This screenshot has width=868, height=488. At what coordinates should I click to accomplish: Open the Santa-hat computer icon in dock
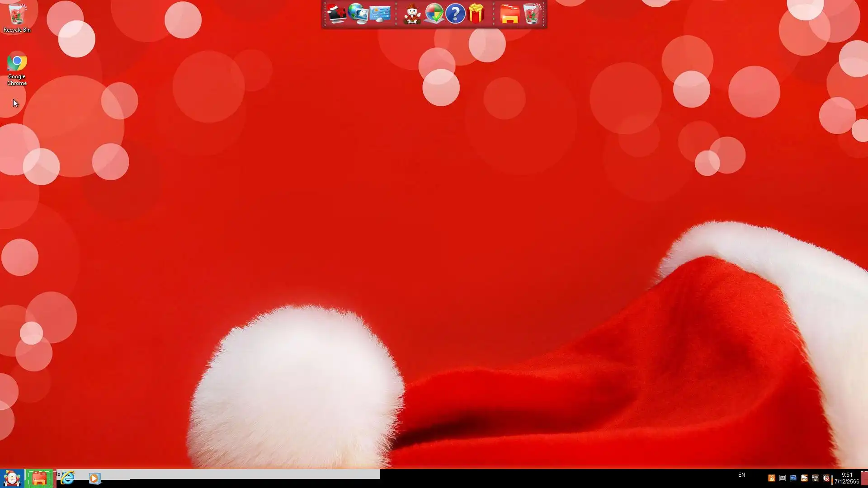pos(337,14)
